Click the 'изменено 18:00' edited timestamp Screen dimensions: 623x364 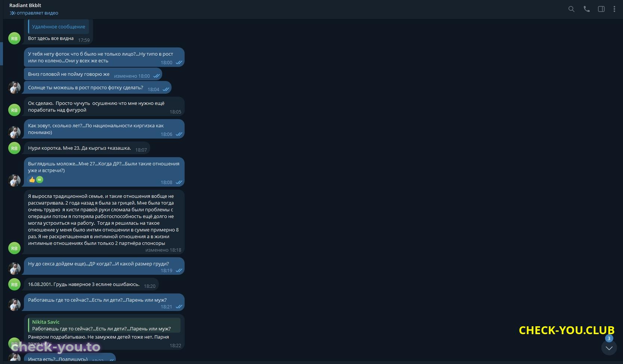click(132, 76)
